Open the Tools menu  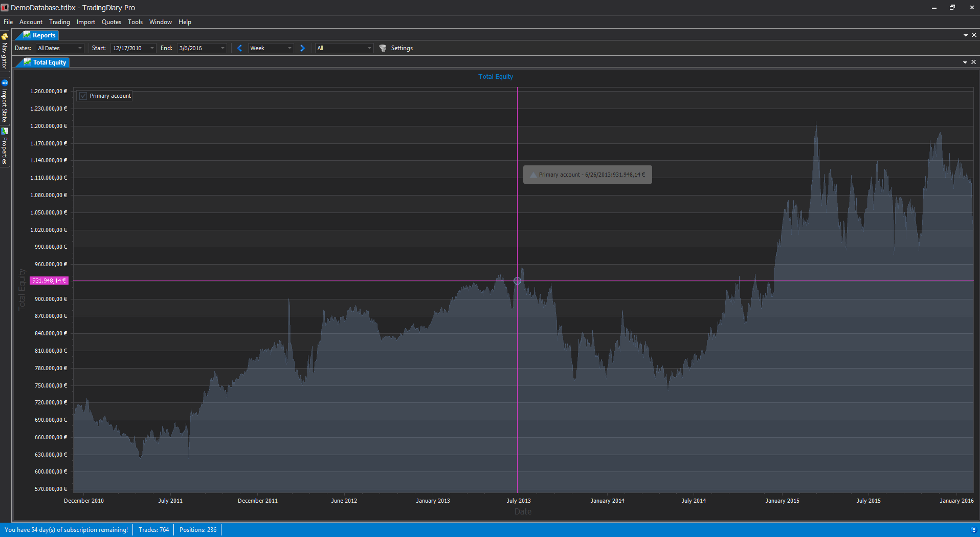coord(135,22)
